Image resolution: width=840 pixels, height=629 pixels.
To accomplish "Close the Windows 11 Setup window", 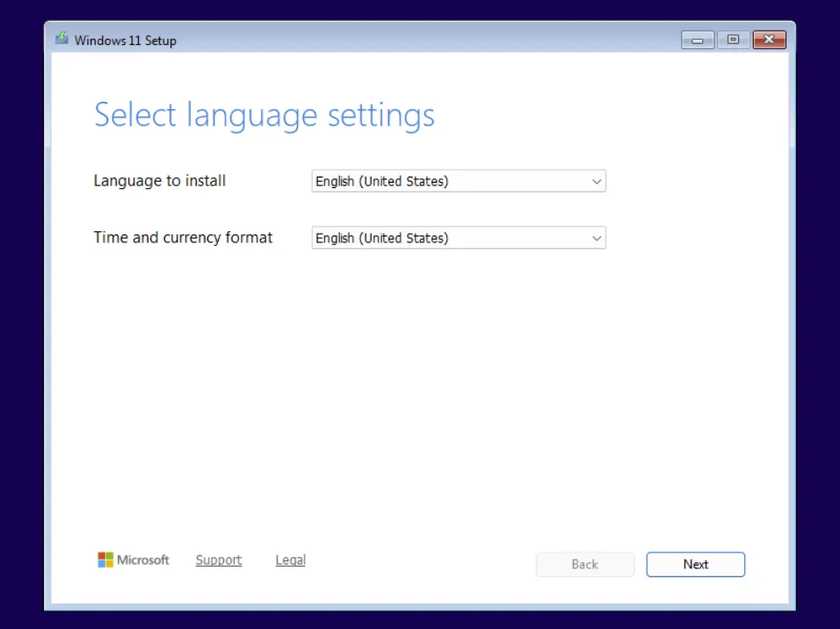I will pyautogui.click(x=770, y=40).
